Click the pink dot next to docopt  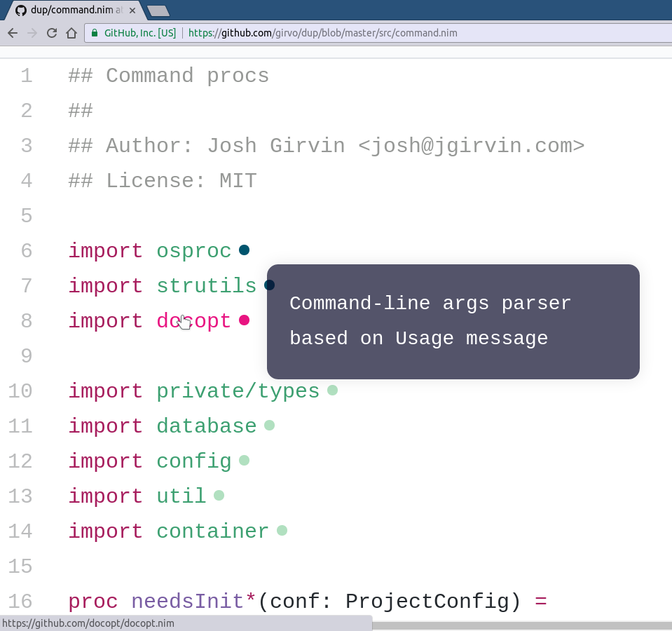tap(245, 320)
